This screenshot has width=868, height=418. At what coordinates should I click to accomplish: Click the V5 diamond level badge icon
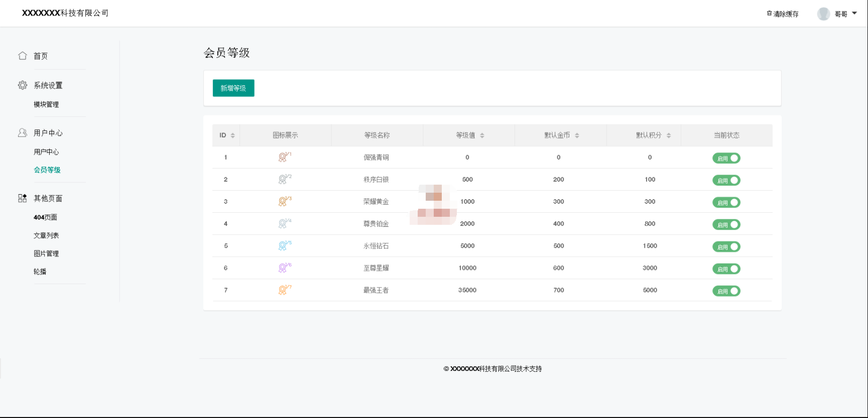284,246
